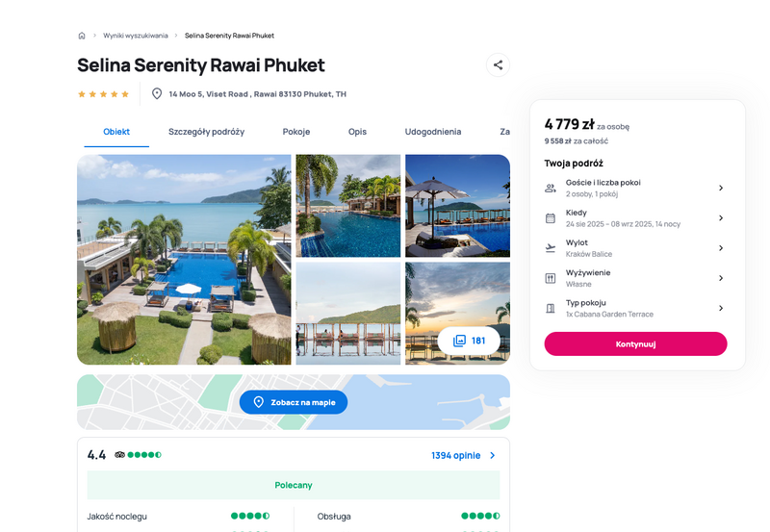
Task: Share this hotel via the share icon
Action: pos(498,64)
